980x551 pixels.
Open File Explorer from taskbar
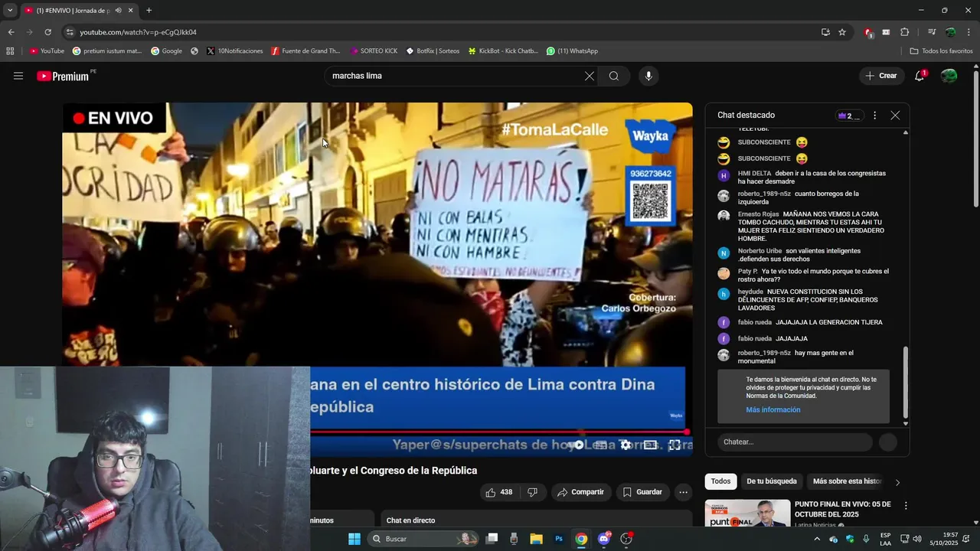536,539
